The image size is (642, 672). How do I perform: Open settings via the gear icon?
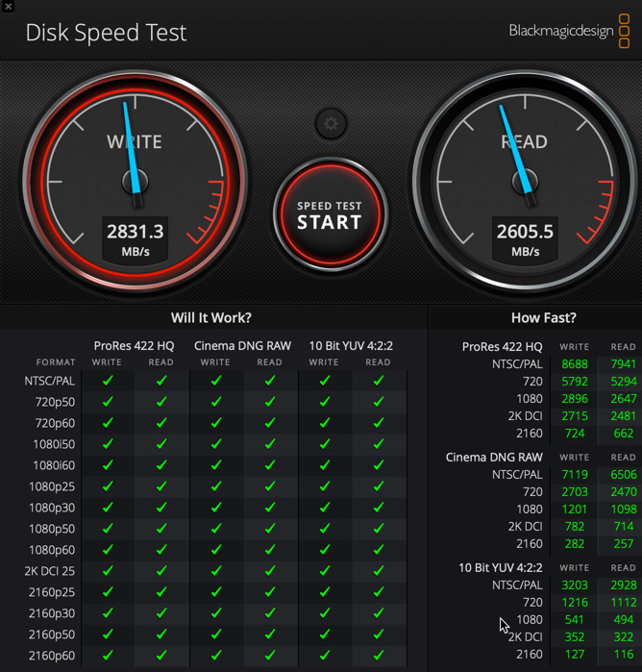coord(331,124)
